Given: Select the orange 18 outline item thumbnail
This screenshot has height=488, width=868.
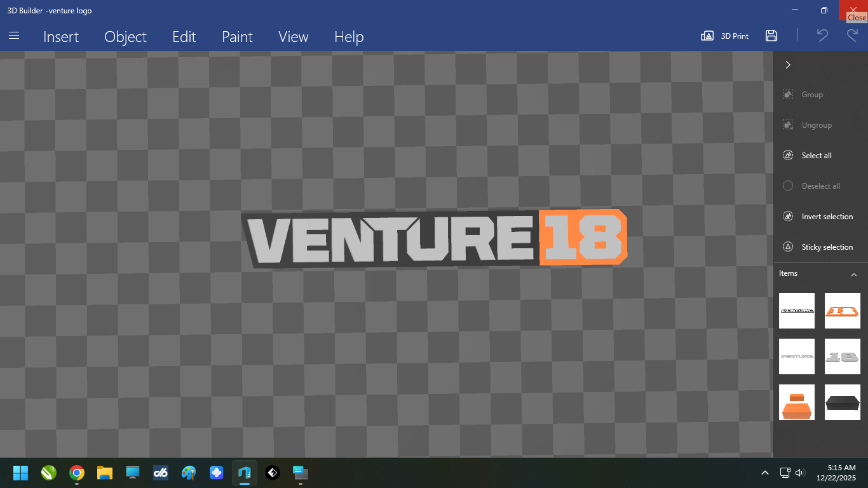Looking at the screenshot, I should [843, 311].
